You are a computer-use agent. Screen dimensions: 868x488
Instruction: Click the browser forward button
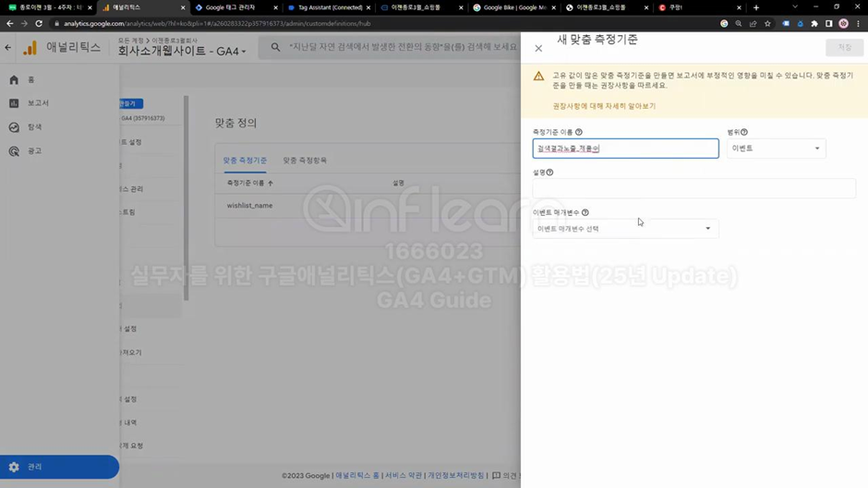[x=24, y=24]
